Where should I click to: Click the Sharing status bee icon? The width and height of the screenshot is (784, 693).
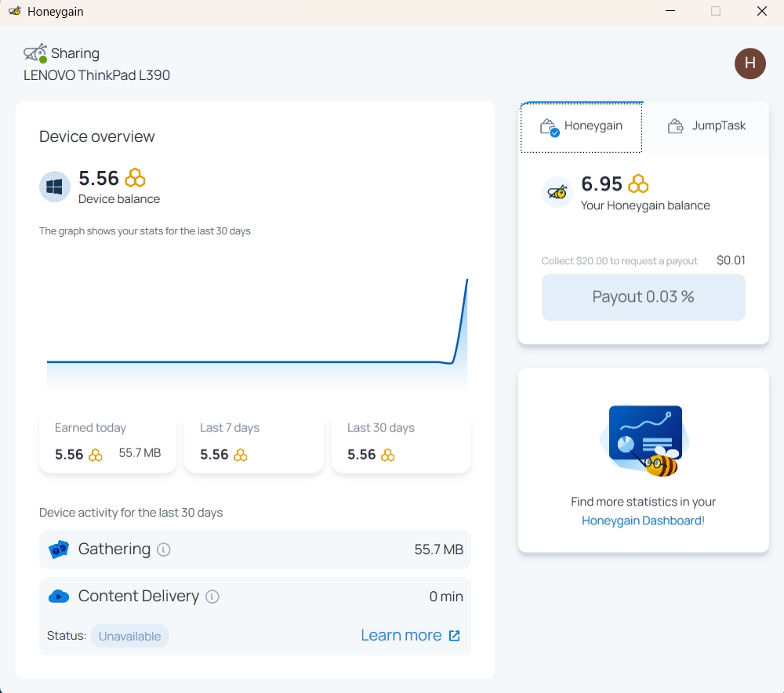tap(35, 53)
